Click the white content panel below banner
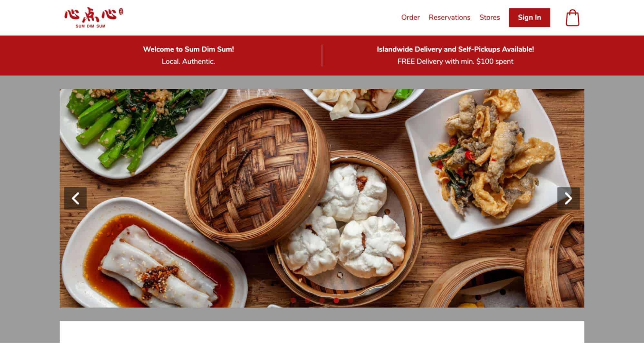This screenshot has height=343, width=644. pos(322,332)
